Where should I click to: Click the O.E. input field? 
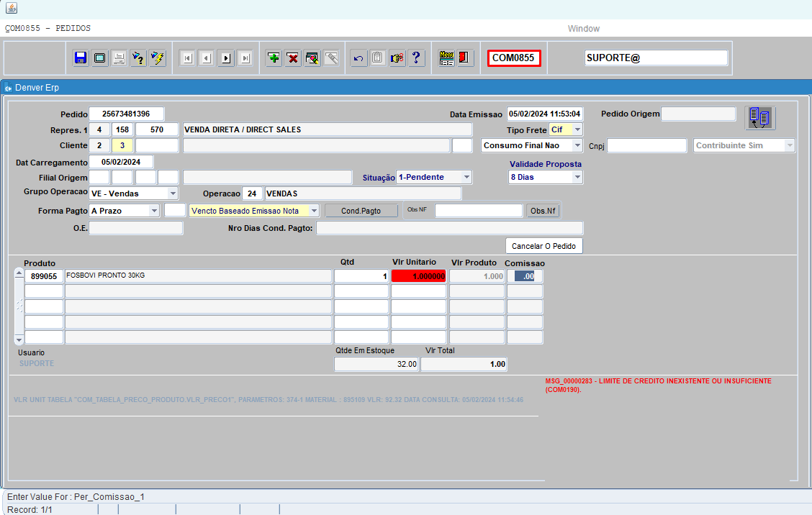135,228
